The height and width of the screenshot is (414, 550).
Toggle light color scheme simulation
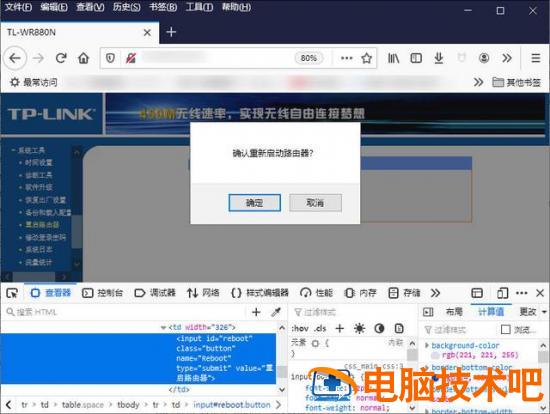click(359, 329)
